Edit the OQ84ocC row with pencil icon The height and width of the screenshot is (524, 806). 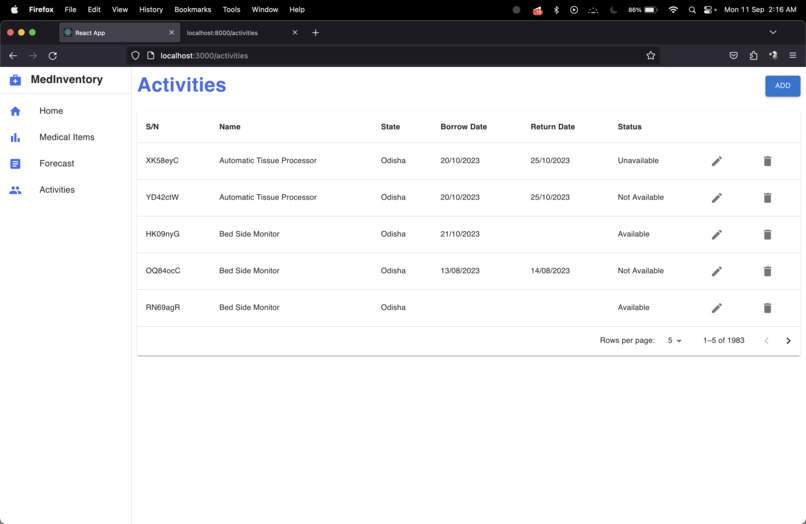[x=717, y=271]
